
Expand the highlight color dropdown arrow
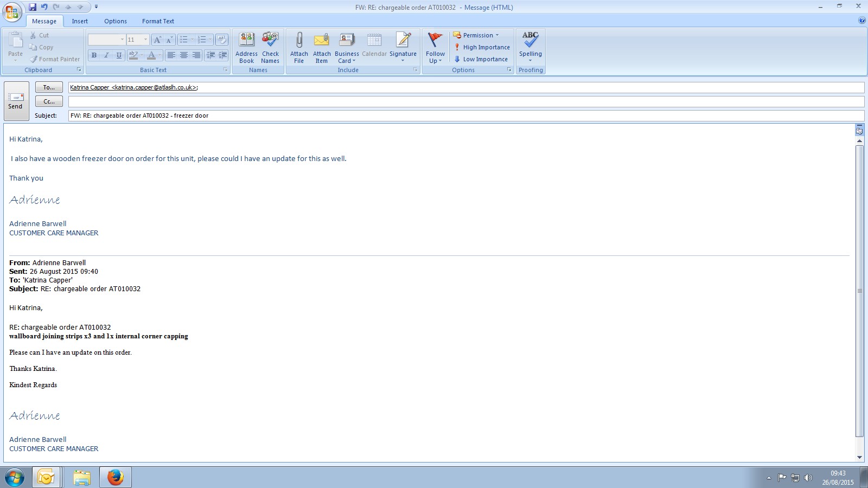pos(142,55)
